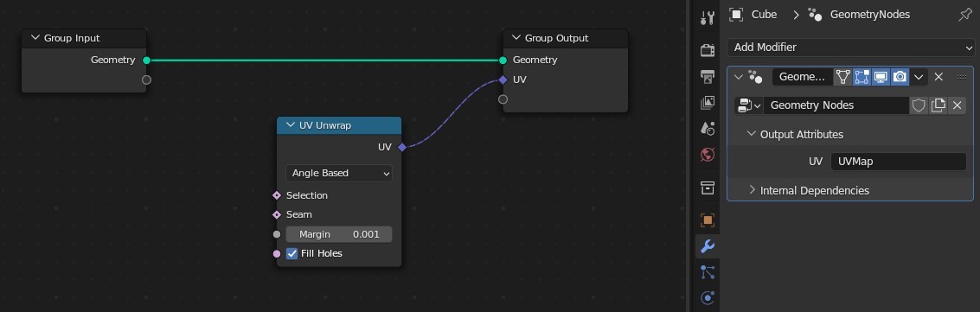Open the Collection properties tab

[708, 188]
